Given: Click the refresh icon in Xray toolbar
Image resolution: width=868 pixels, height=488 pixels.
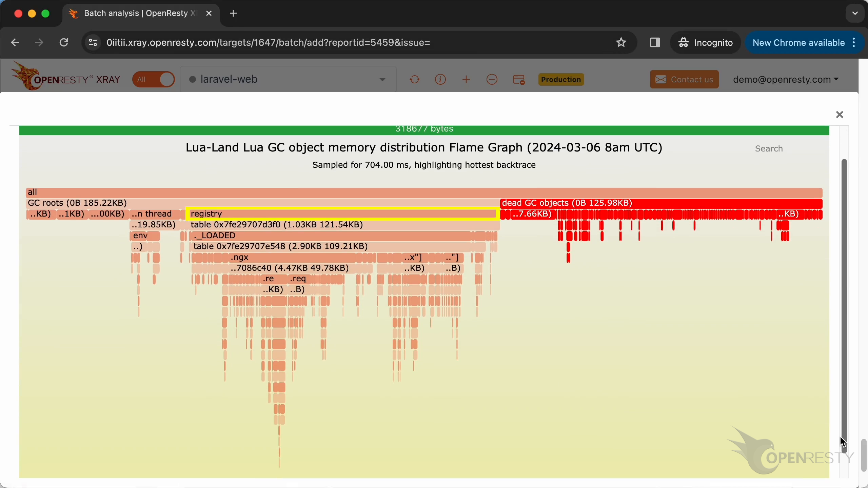Looking at the screenshot, I should (x=414, y=79).
